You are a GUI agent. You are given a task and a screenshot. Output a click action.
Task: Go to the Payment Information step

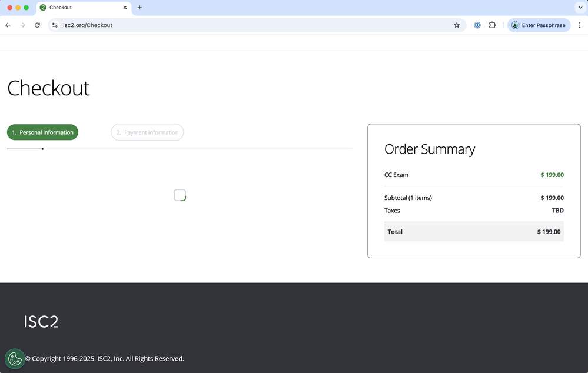[x=147, y=132]
